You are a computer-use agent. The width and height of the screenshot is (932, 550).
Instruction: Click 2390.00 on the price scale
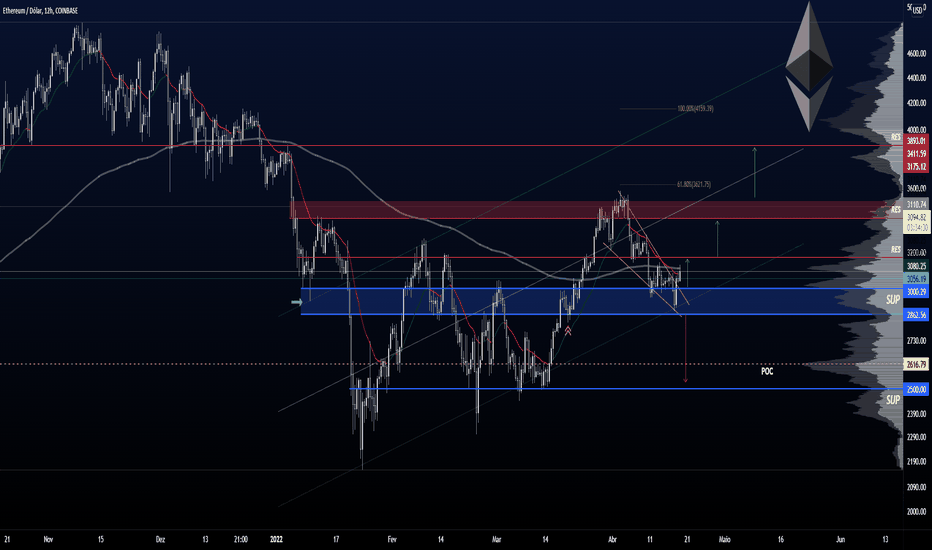917,414
